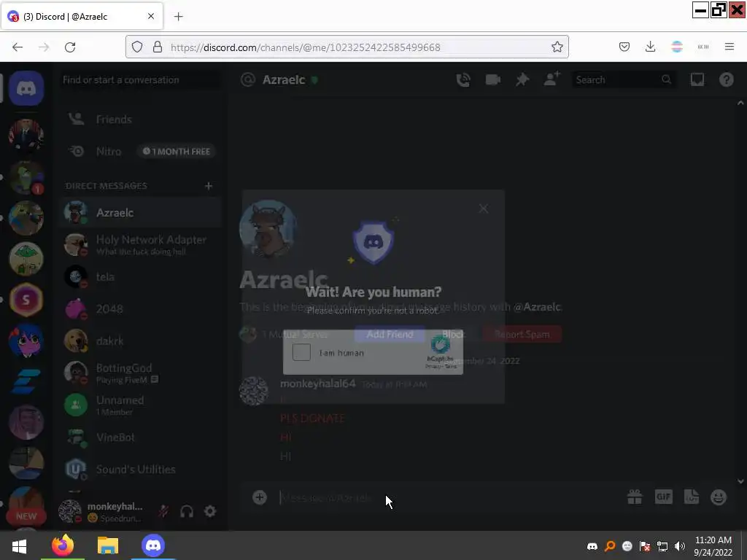Open site security shield in address bar

click(137, 47)
